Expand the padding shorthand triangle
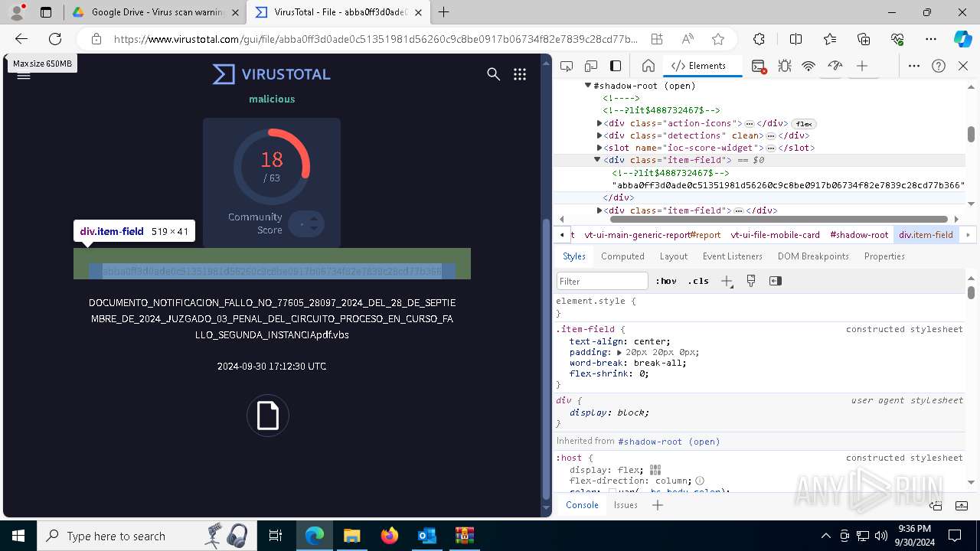Image resolution: width=980 pixels, height=551 pixels. (x=620, y=353)
